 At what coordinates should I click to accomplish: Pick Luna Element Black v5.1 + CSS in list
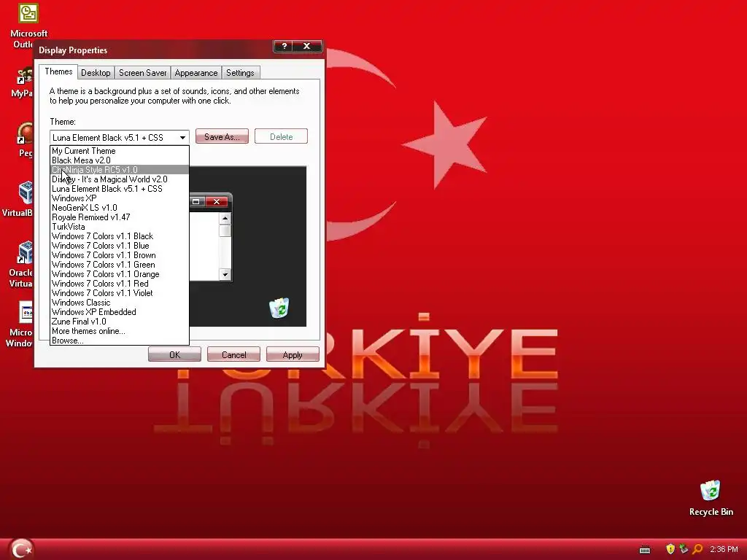click(120, 189)
